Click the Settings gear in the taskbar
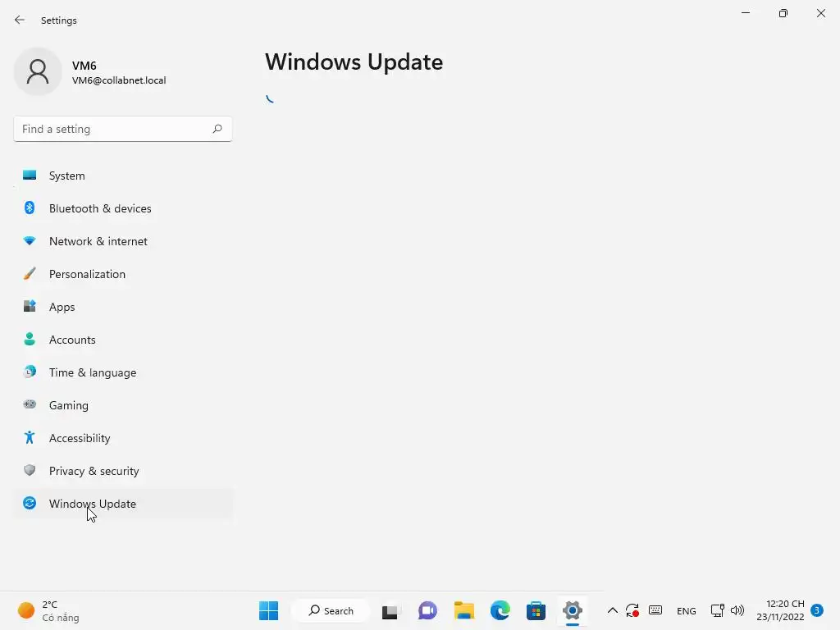840x630 pixels. pos(572,610)
